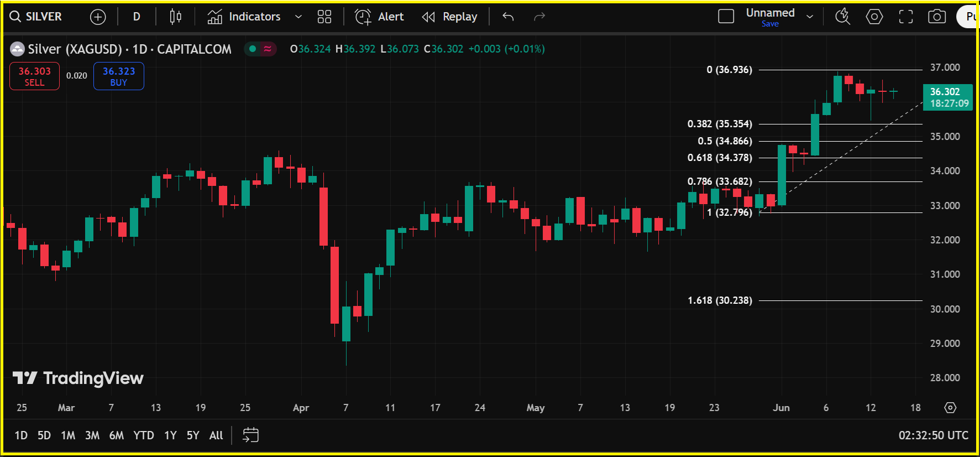The height and width of the screenshot is (457, 980).
Task: Open symbol search for SILVER
Action: 36,17
